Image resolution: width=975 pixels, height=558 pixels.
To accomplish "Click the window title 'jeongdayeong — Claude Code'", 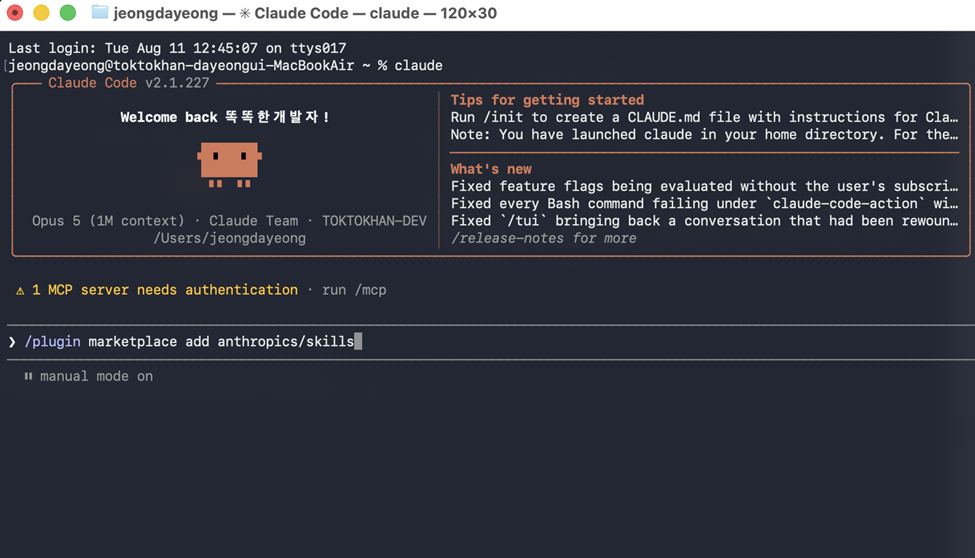I will point(305,13).
